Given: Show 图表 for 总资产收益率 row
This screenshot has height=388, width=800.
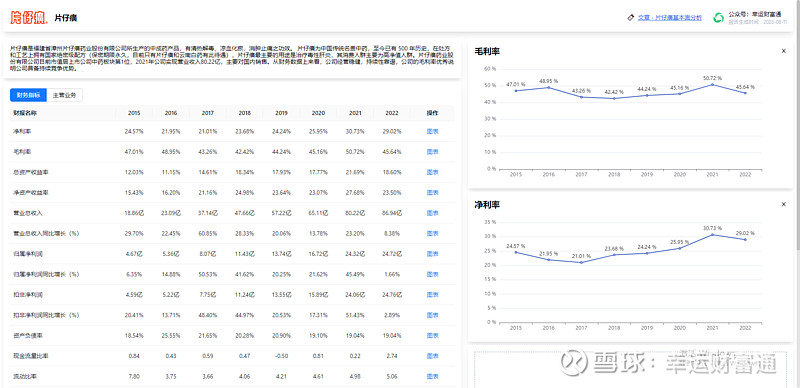Looking at the screenshot, I should click(432, 172).
